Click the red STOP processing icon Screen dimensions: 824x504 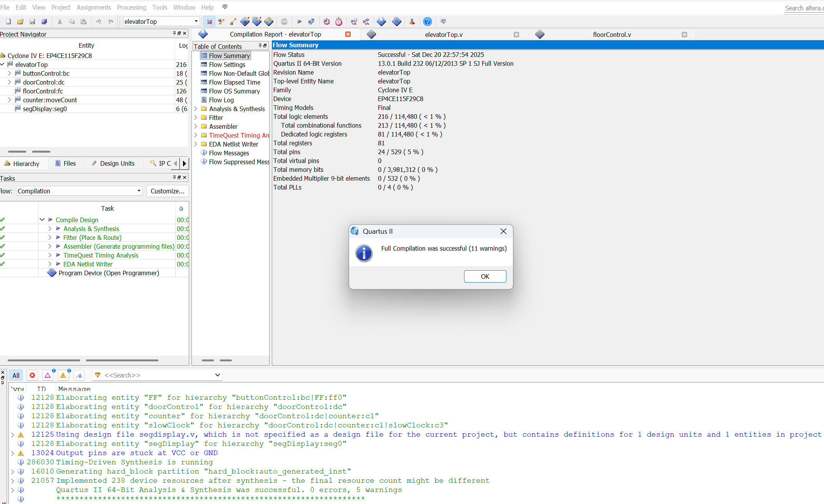coord(284,22)
